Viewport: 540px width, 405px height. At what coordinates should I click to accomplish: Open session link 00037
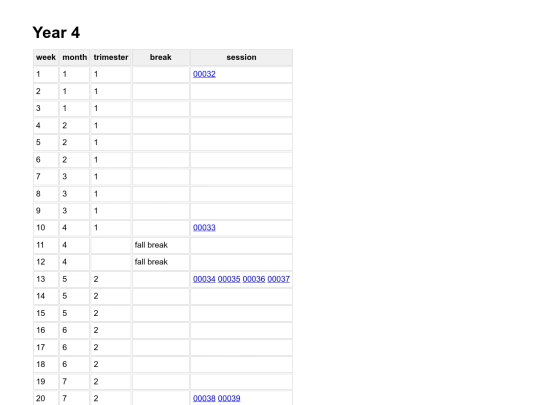pos(279,279)
